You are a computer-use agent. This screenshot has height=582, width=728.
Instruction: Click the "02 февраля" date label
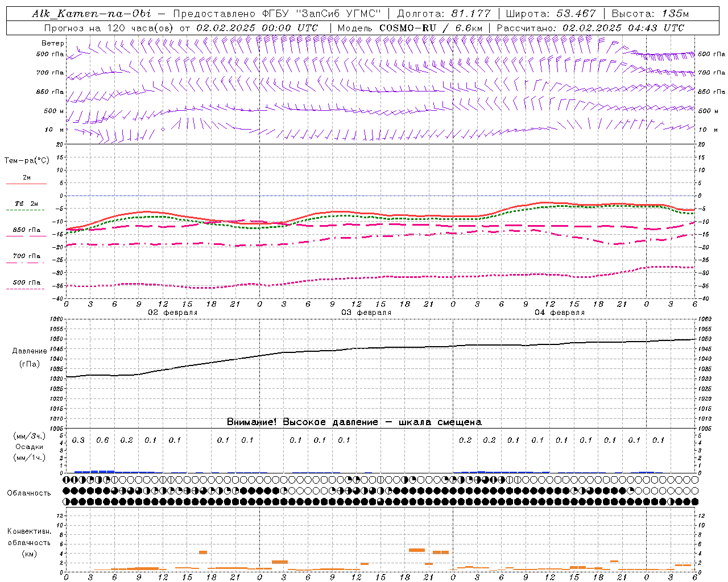(173, 313)
